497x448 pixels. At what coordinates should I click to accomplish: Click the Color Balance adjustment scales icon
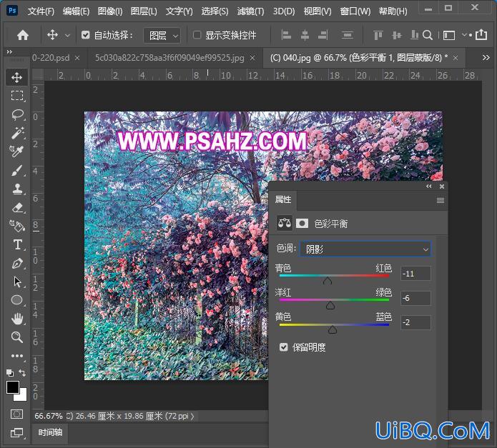[285, 223]
